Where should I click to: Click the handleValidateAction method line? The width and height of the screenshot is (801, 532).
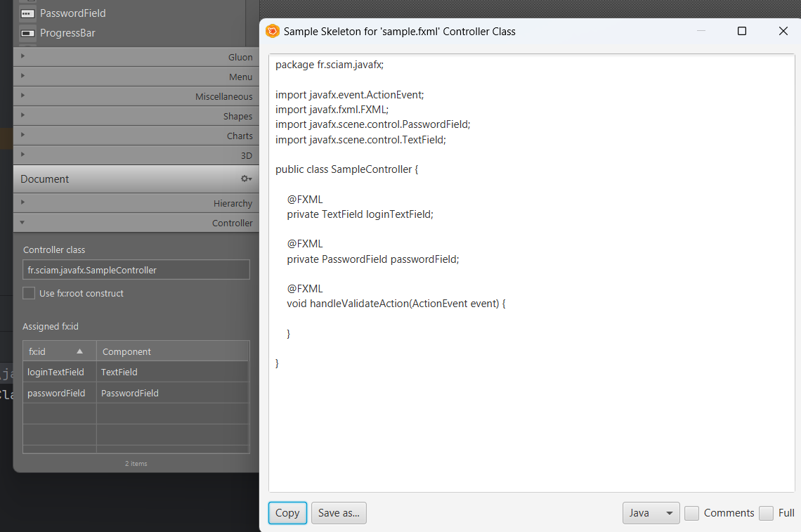[x=396, y=304]
